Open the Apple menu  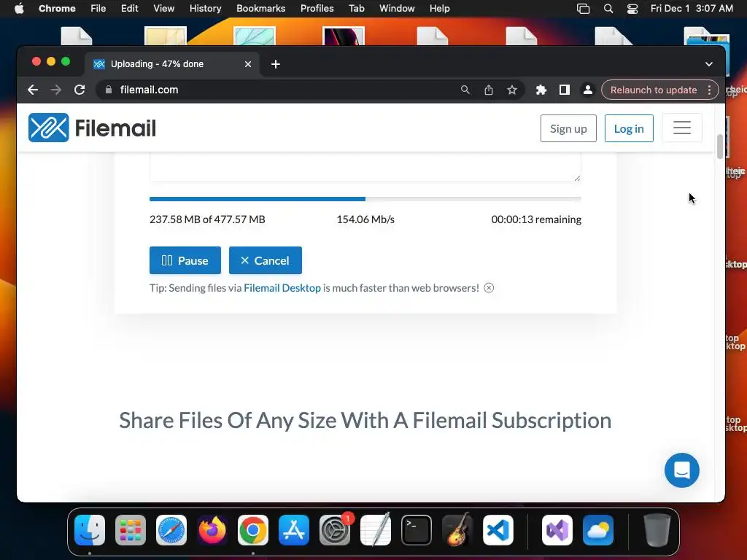point(19,9)
